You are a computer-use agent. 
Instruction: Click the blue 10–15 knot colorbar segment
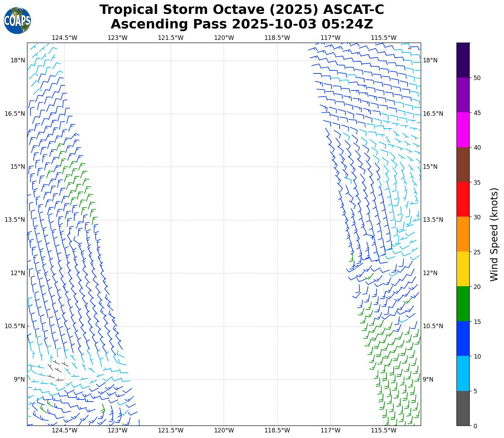463,338
